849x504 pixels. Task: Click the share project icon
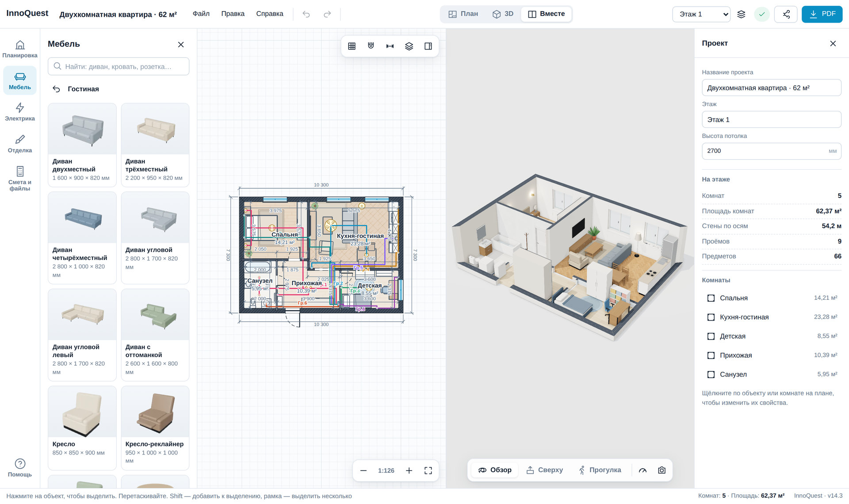(x=786, y=14)
